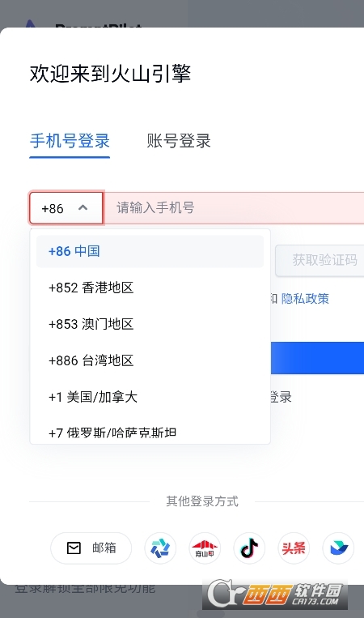
Task: Choose the red 穿山甲 login icon
Action: pyautogui.click(x=205, y=548)
